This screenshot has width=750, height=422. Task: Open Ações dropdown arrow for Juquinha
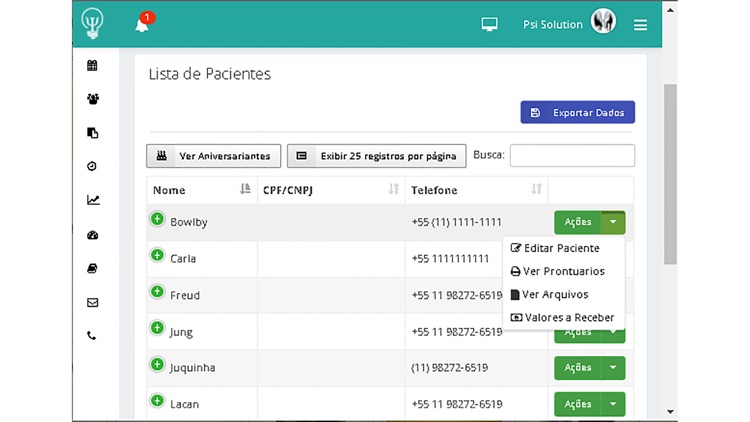[x=613, y=367]
